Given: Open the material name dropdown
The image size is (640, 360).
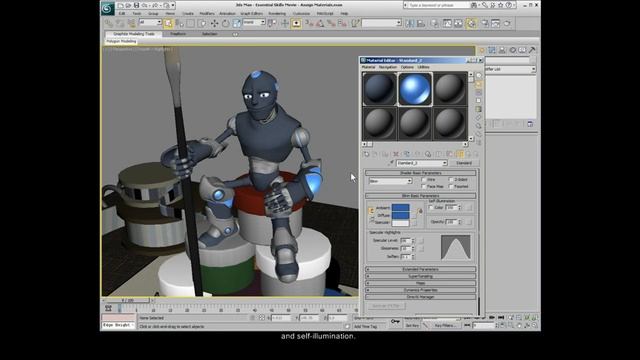Looking at the screenshot, I should tap(422, 163).
